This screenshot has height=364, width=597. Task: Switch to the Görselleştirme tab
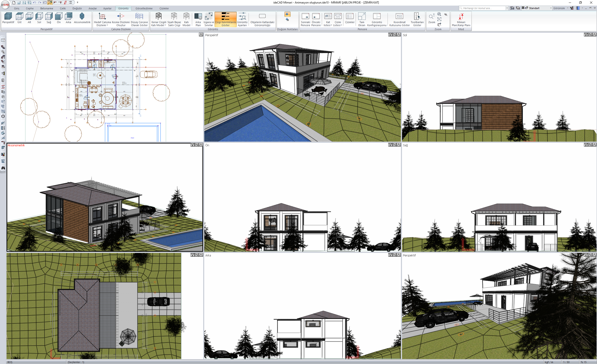click(144, 8)
